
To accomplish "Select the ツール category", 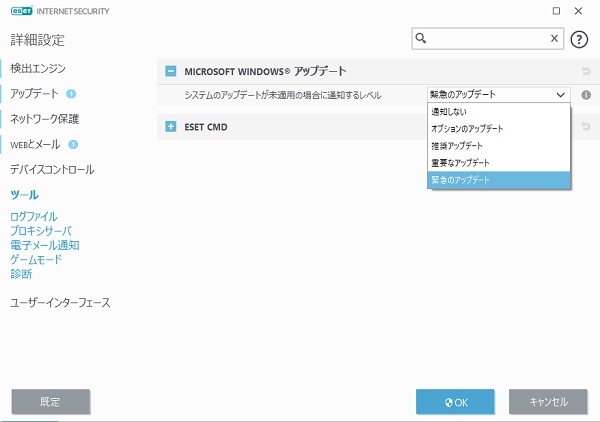I will click(24, 195).
